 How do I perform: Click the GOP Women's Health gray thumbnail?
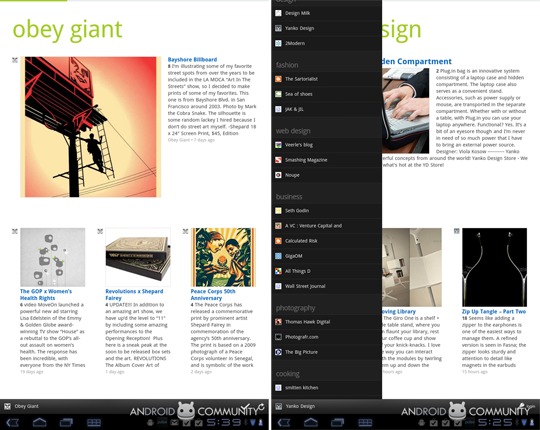[x=52, y=257]
